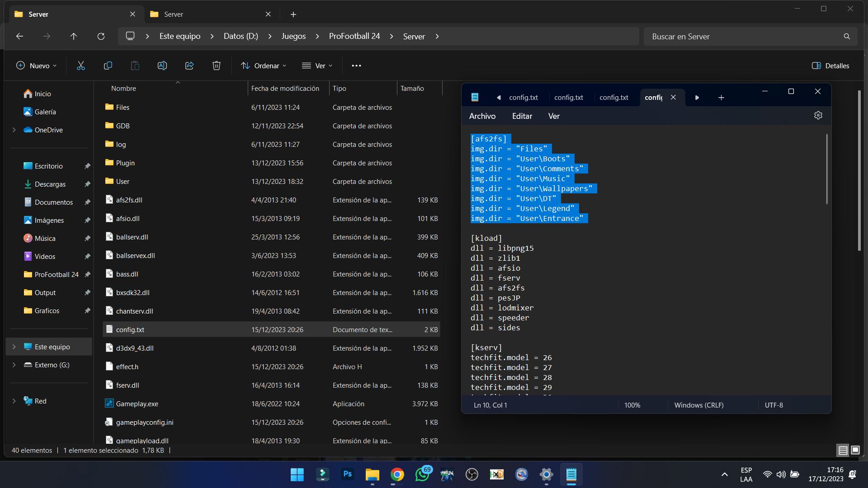868x488 pixels.
Task: Open the See more ellipsis menu
Action: [356, 66]
